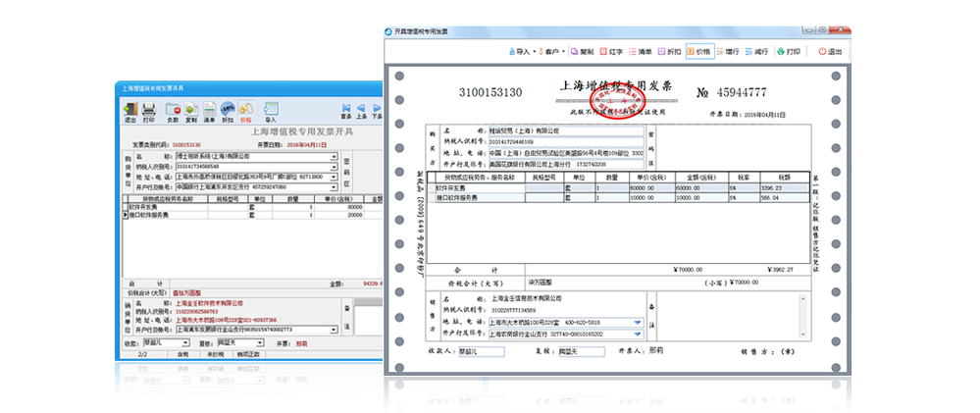Expand seller 地址、电话 dropdown in right invoice
This screenshot has height=413, width=980.
click(x=638, y=322)
